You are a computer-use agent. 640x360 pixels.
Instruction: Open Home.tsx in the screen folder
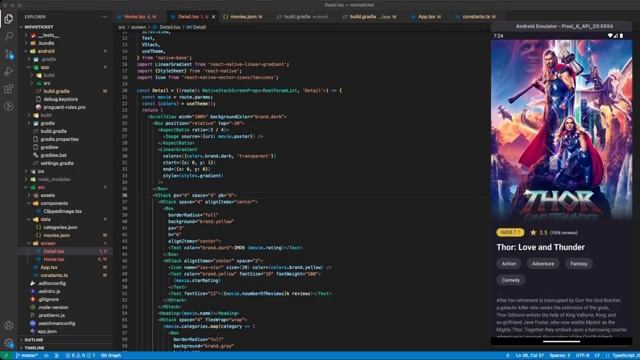pos(53,259)
